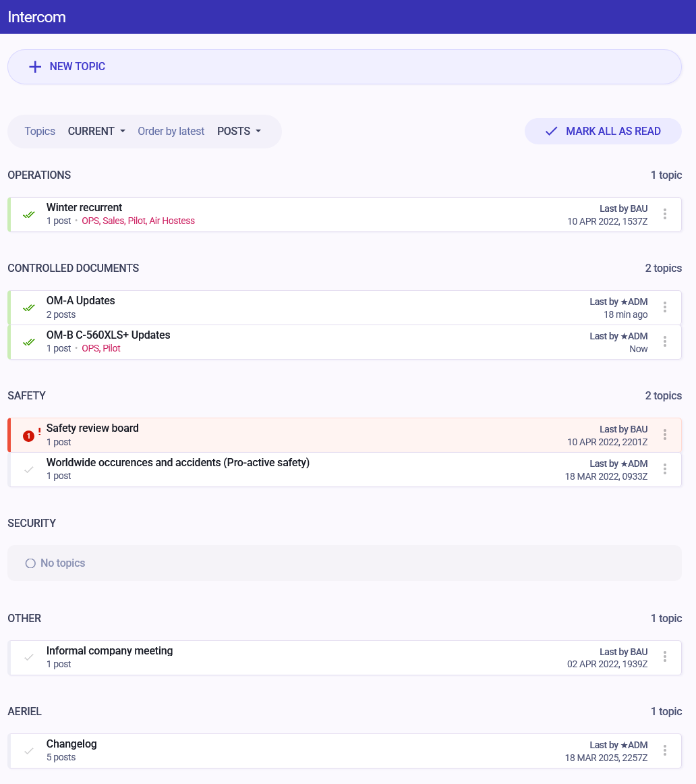This screenshot has height=784, width=696.
Task: Click the Intercom header title
Action: coord(36,17)
